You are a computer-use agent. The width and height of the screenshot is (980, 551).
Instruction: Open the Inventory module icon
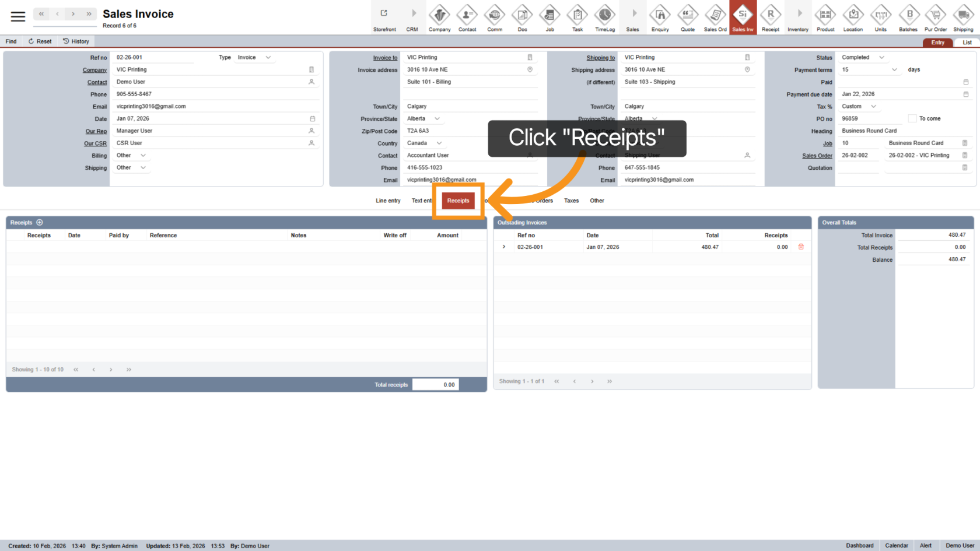(797, 17)
